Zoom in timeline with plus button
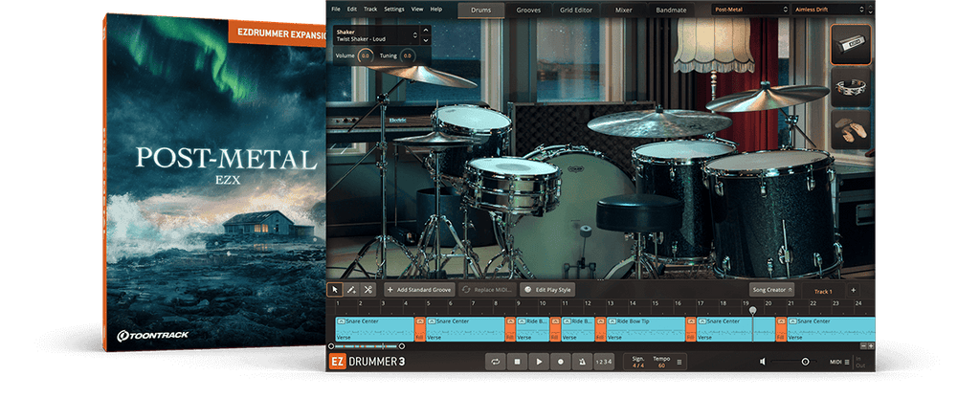The width and height of the screenshot is (980, 398). pos(871,346)
